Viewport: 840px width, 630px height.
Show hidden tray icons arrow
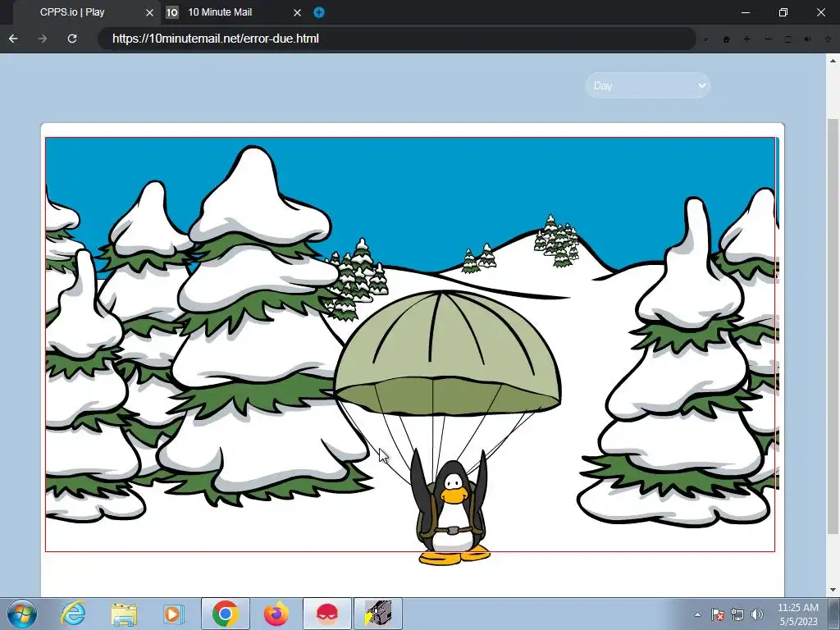click(x=697, y=614)
